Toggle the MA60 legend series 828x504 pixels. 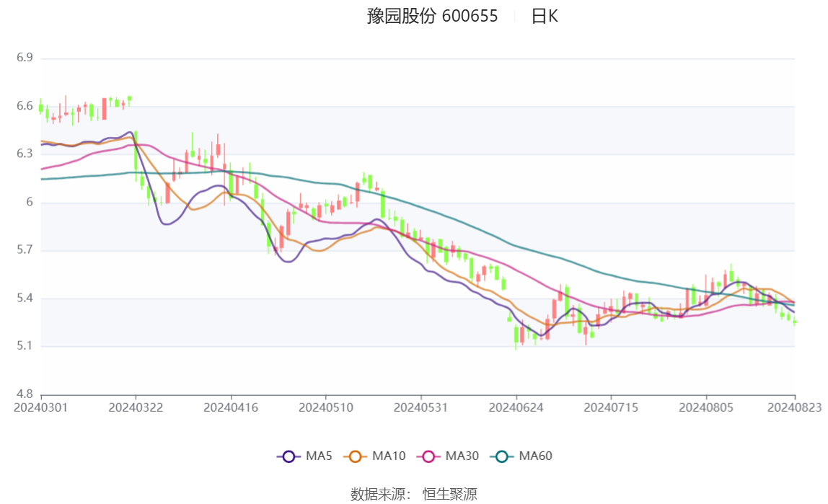(x=521, y=456)
